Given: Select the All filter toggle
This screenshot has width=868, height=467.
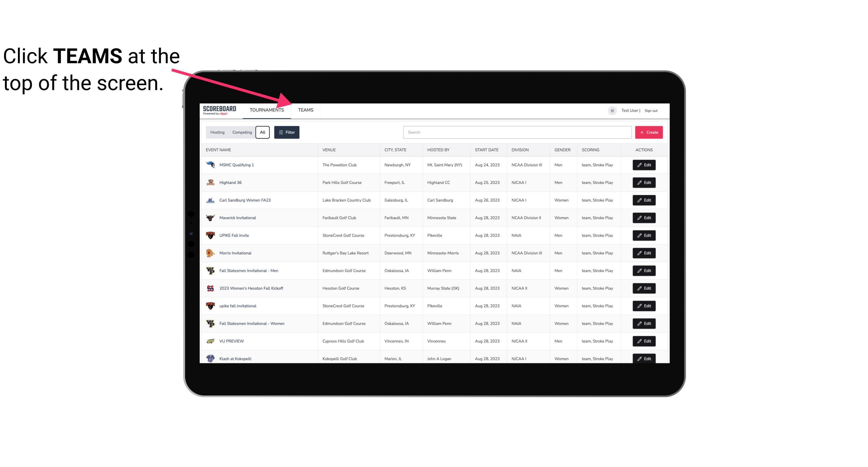Looking at the screenshot, I should point(263,132).
